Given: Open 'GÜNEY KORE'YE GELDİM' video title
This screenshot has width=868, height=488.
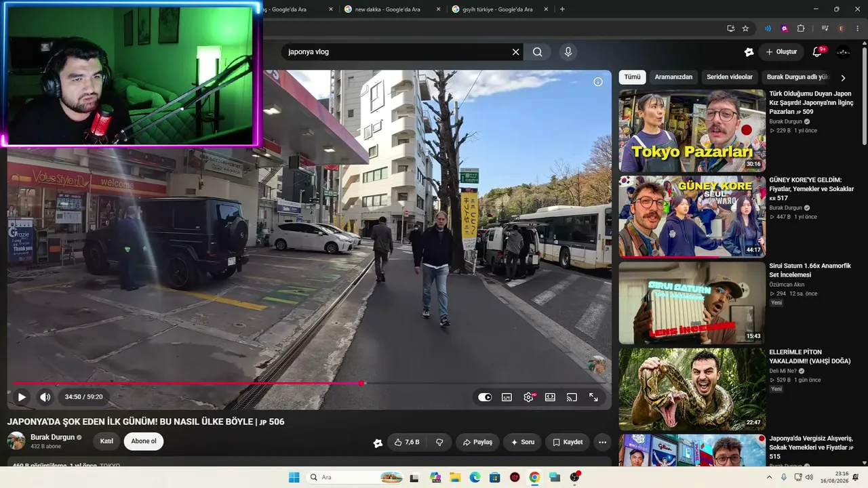Looking at the screenshot, I should click(x=811, y=189).
